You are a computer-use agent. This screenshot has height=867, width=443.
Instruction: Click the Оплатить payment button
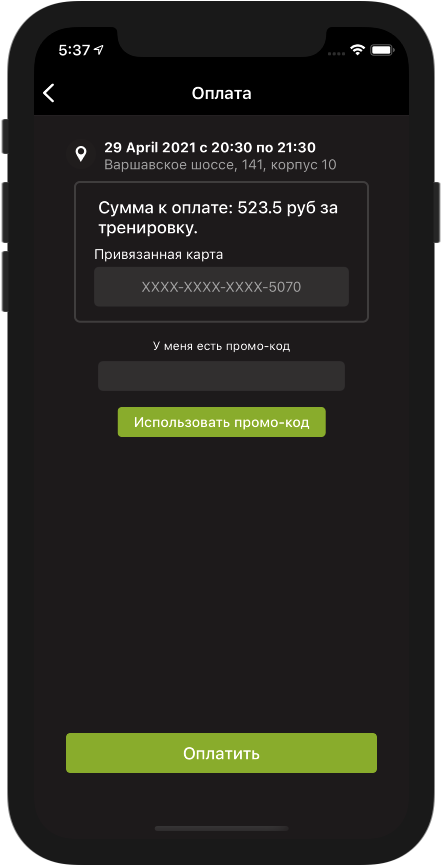221,753
